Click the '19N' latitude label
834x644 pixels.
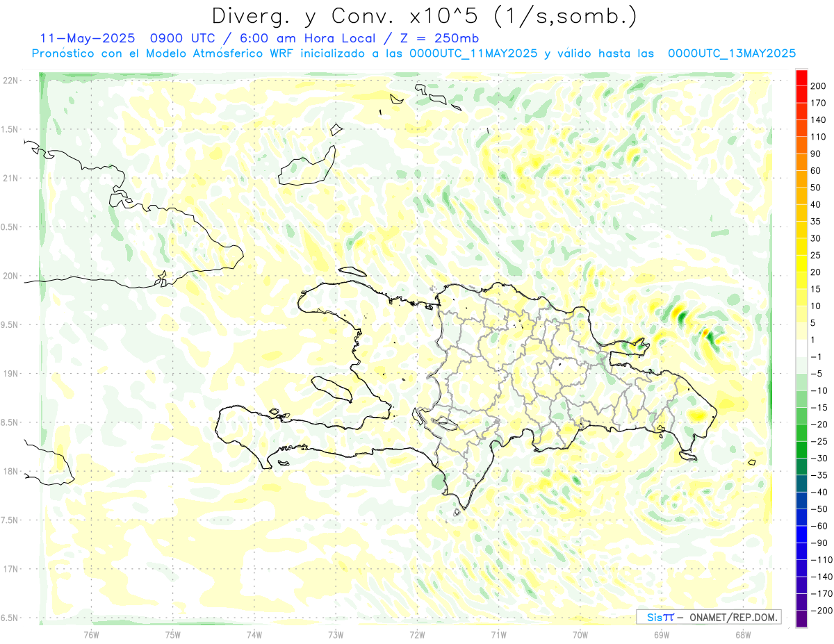pos(10,374)
